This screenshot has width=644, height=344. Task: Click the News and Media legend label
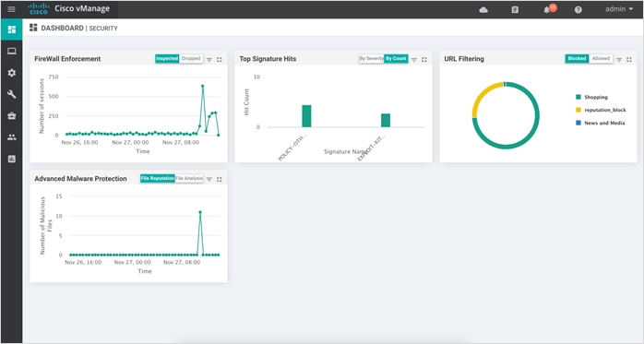604,124
